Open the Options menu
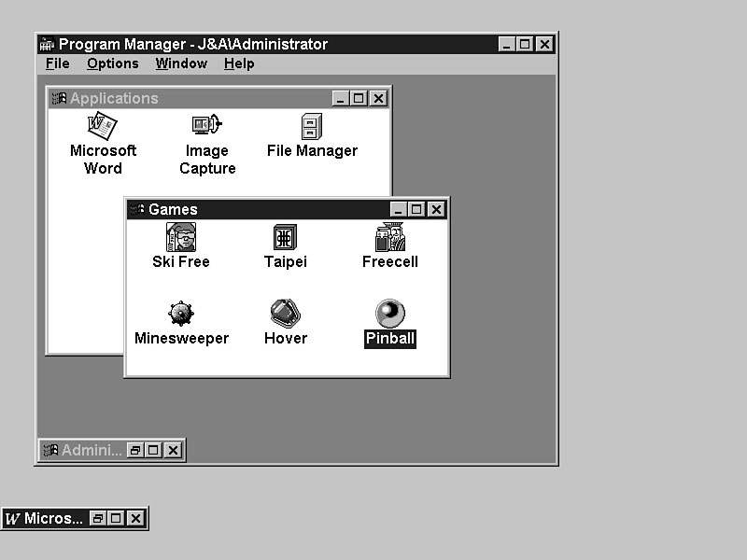747x560 pixels. pyautogui.click(x=112, y=63)
